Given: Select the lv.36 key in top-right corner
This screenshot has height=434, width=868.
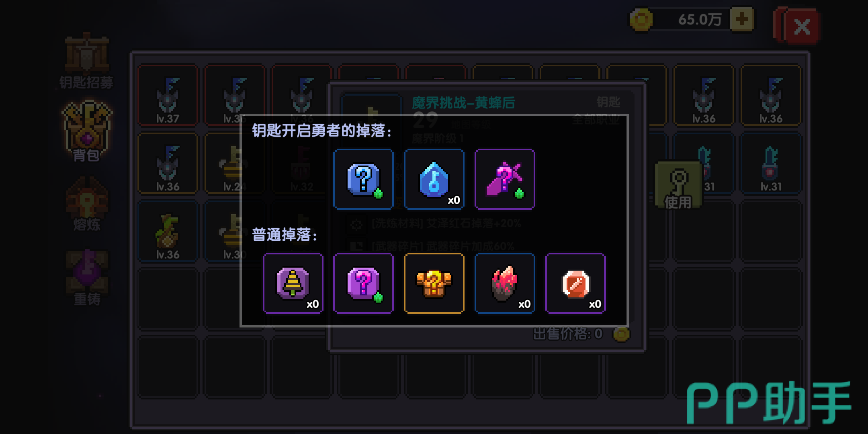Looking at the screenshot, I should click(771, 95).
